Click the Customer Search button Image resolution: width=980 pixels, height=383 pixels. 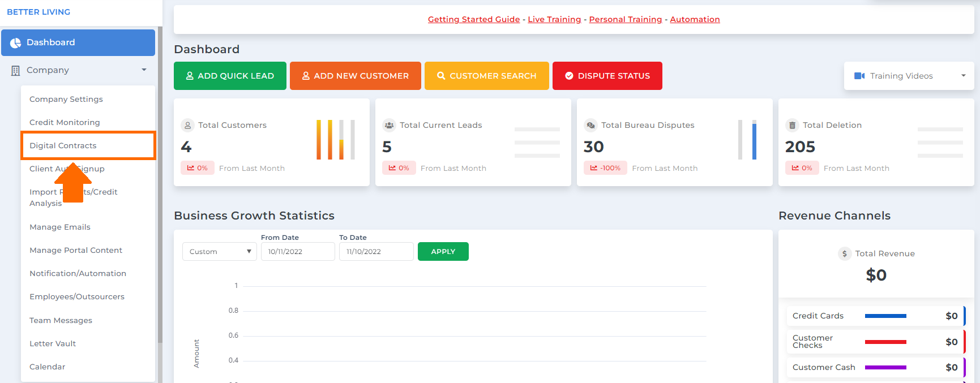487,76
